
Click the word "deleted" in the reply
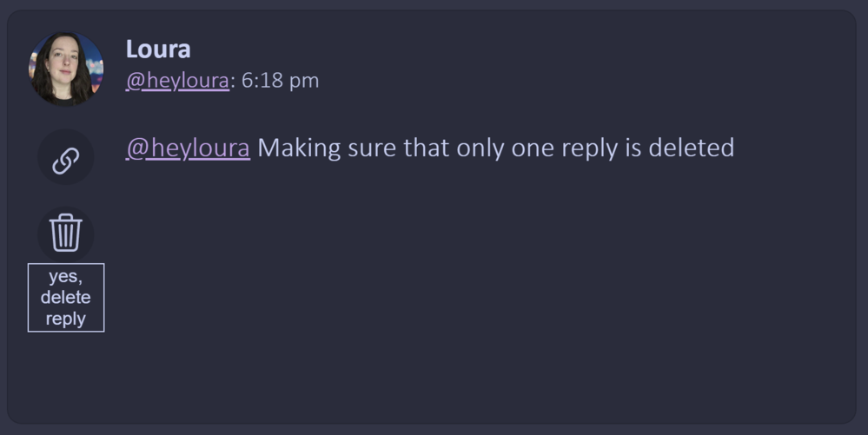[x=691, y=148]
